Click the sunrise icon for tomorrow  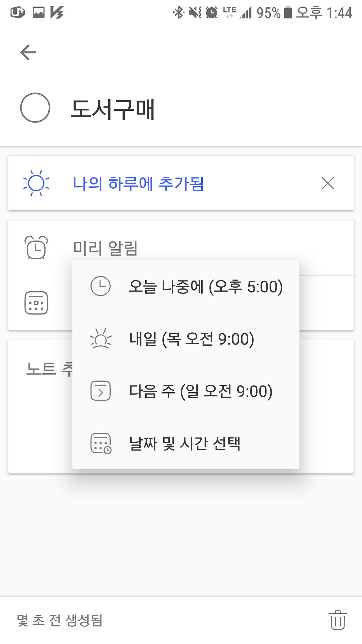pos(100,339)
